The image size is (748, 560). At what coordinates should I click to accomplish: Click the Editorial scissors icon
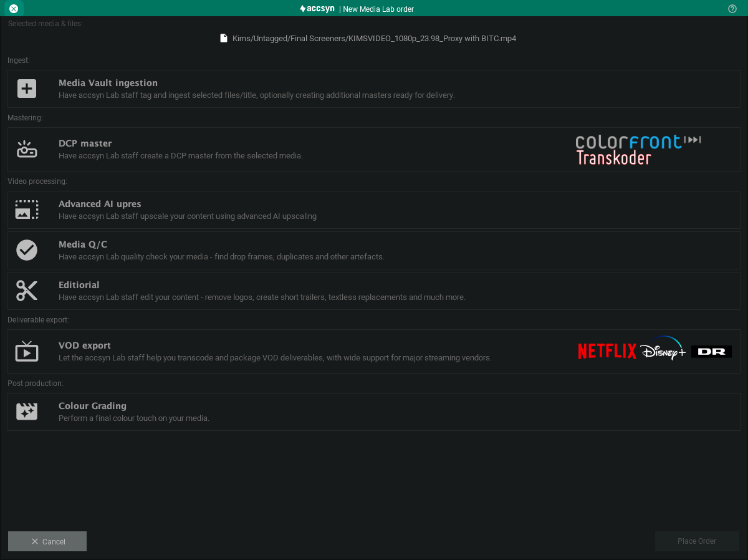click(27, 291)
